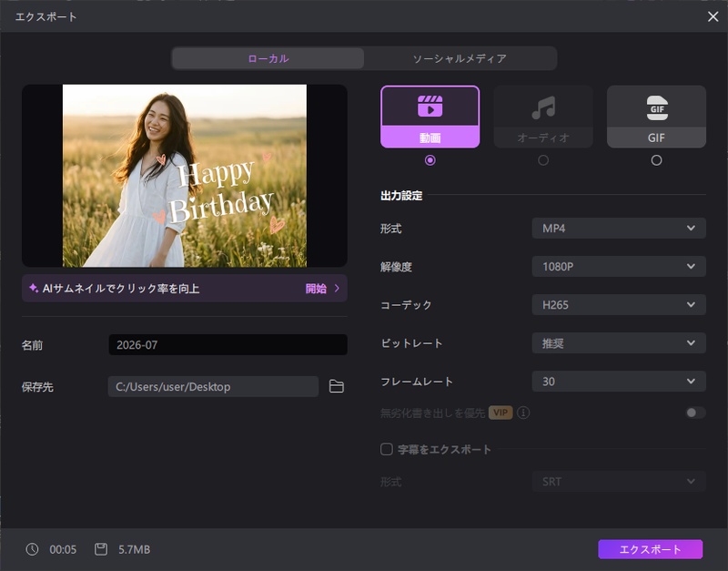728x571 pixels.
Task: Select the オーディオ audio export type card
Action: coord(543,117)
